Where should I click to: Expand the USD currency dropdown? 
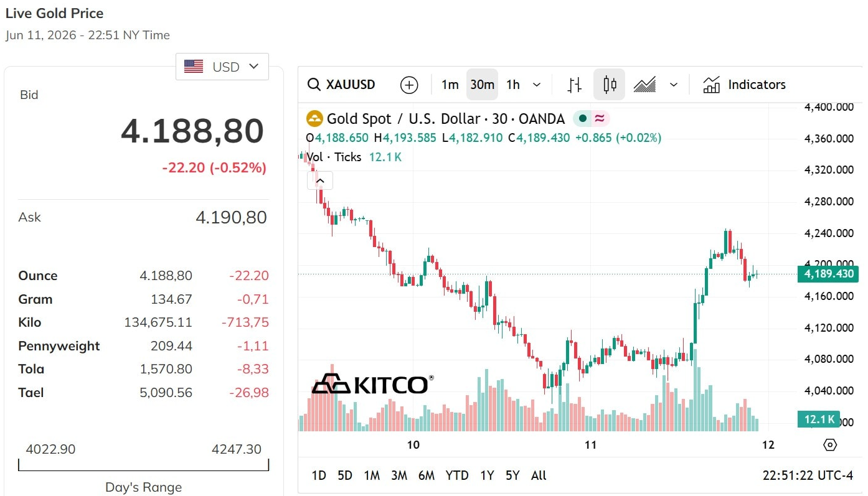222,67
